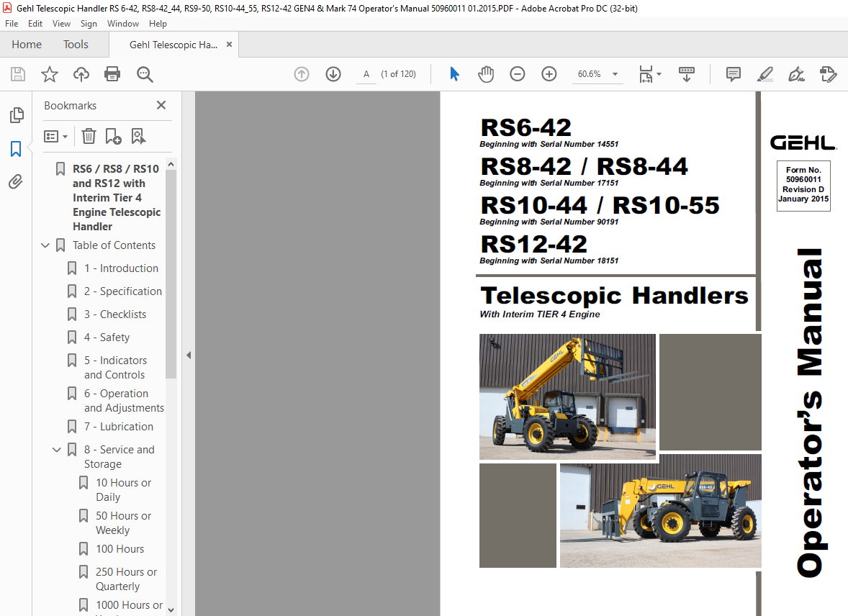This screenshot has height=616, width=848.
Task: Open the 100 Hours bookmark
Action: [119, 549]
